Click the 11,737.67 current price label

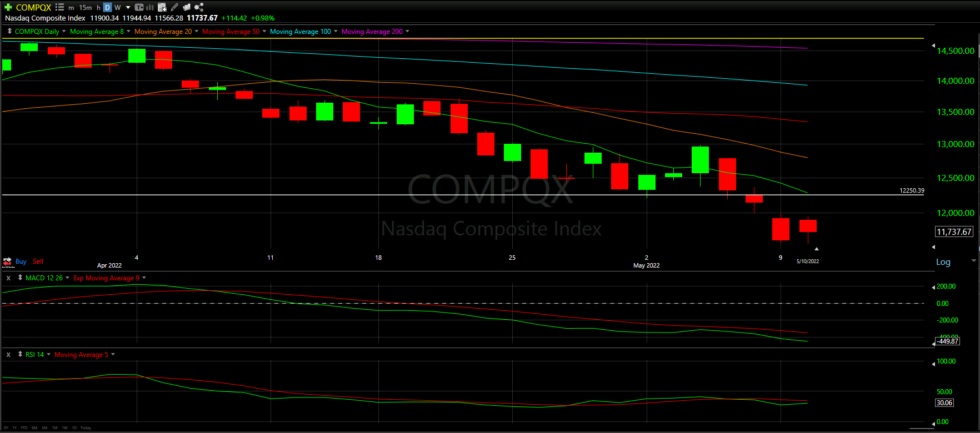click(954, 232)
